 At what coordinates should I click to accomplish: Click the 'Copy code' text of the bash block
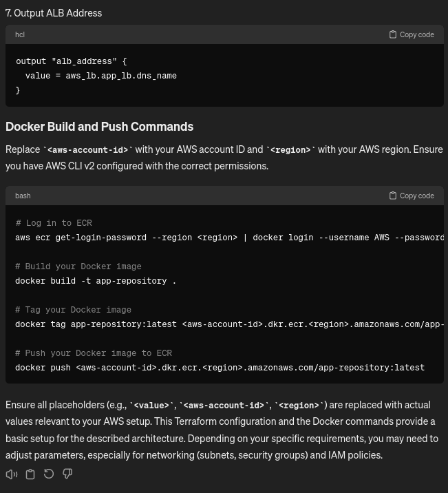tap(416, 196)
